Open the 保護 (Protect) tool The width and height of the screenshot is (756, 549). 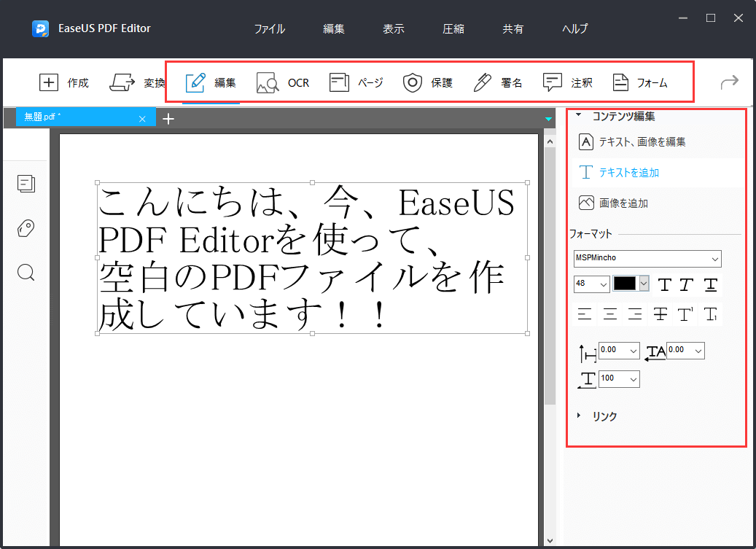click(x=428, y=83)
